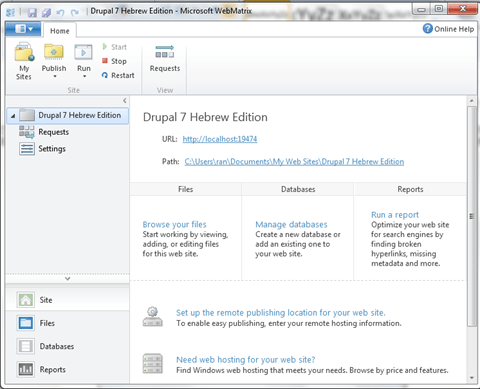Click the scrollbar down arrow
This screenshot has height=389, width=480.
click(x=472, y=378)
